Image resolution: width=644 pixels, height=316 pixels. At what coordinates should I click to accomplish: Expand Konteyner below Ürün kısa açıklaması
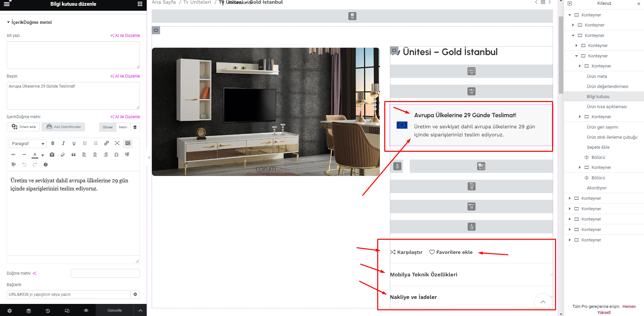580,117
